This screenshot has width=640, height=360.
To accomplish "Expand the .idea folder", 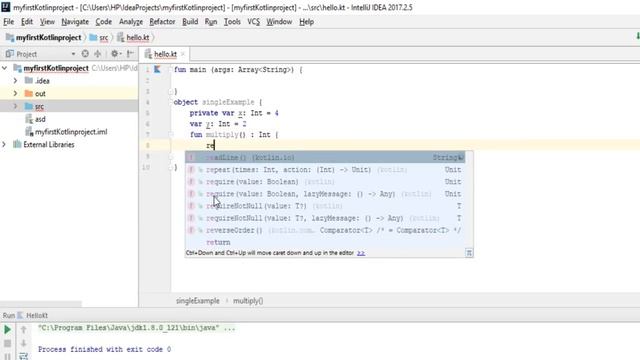I will pyautogui.click(x=16, y=81).
